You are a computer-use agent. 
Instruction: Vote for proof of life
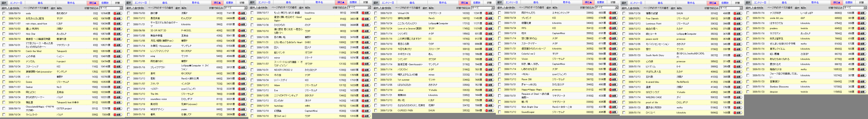737,102
